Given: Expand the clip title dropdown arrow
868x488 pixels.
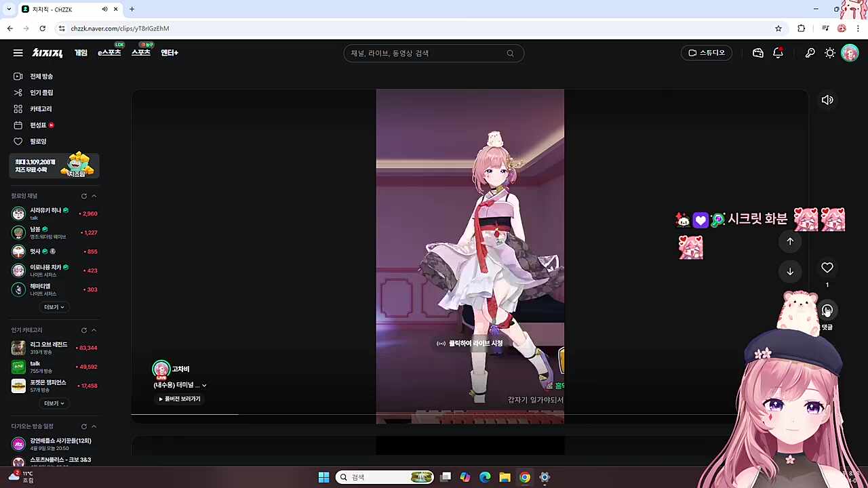Looking at the screenshot, I should click(204, 386).
